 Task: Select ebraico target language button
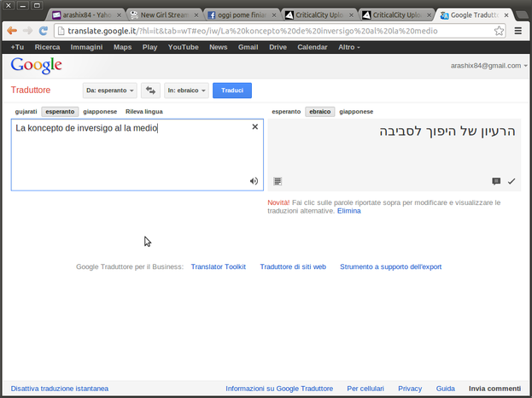click(x=320, y=112)
